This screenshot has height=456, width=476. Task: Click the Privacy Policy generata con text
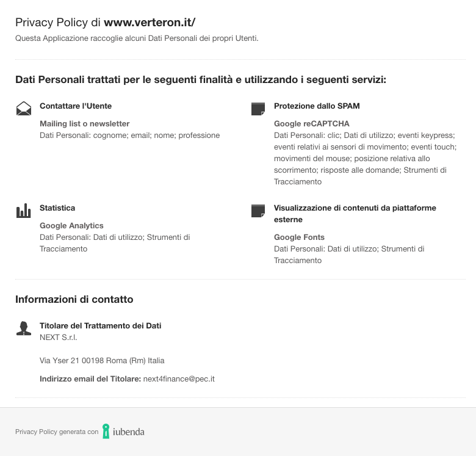pyautogui.click(x=57, y=432)
